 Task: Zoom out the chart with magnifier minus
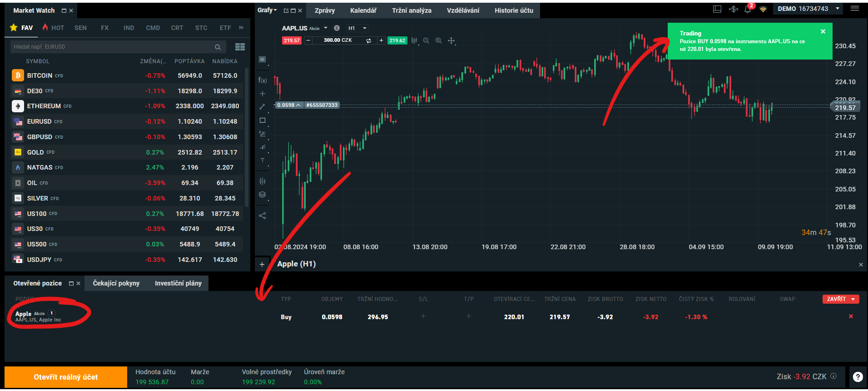pyautogui.click(x=426, y=40)
